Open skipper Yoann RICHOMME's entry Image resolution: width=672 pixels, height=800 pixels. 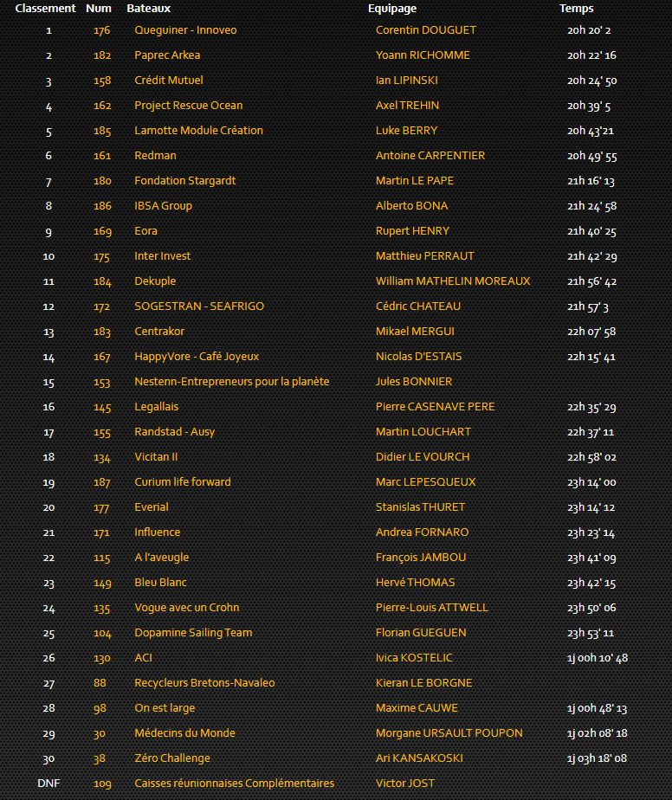click(423, 55)
